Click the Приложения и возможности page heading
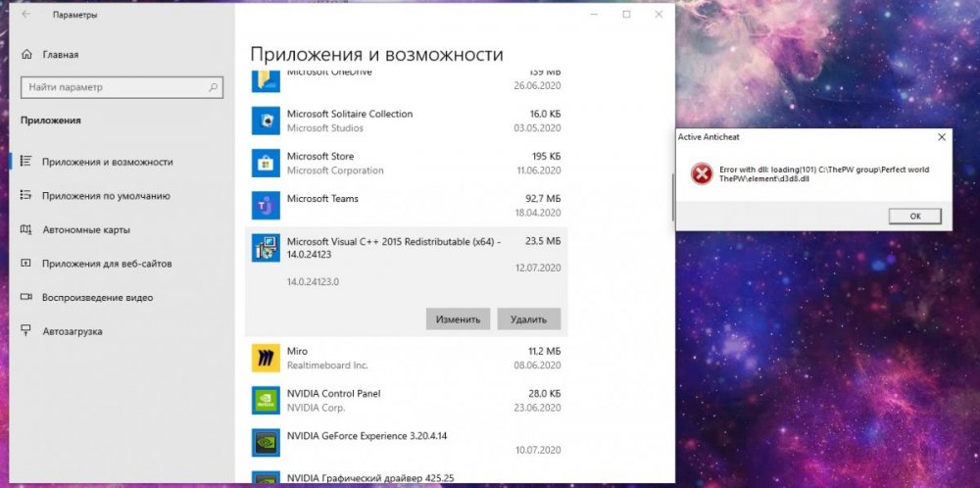Image resolution: width=980 pixels, height=488 pixels. click(376, 54)
